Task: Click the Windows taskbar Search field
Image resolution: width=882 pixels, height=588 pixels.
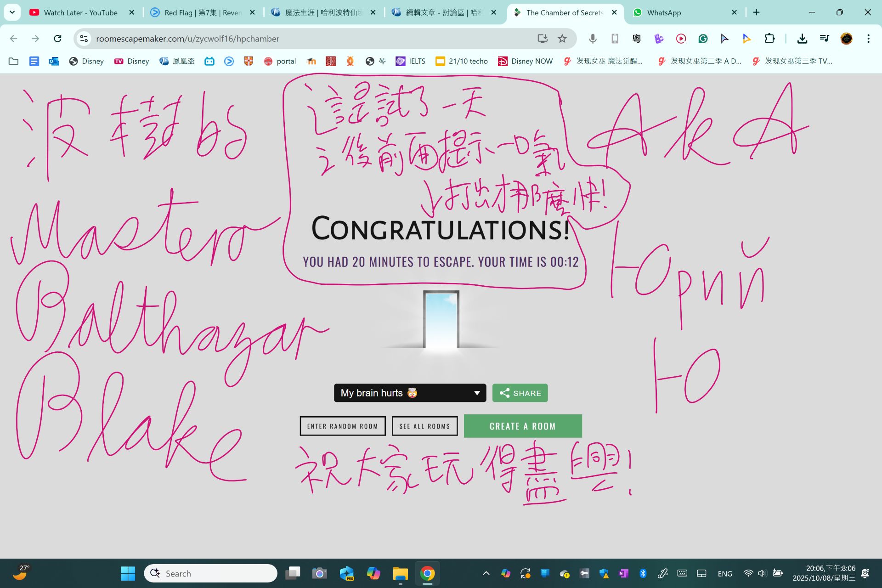Action: click(x=211, y=573)
